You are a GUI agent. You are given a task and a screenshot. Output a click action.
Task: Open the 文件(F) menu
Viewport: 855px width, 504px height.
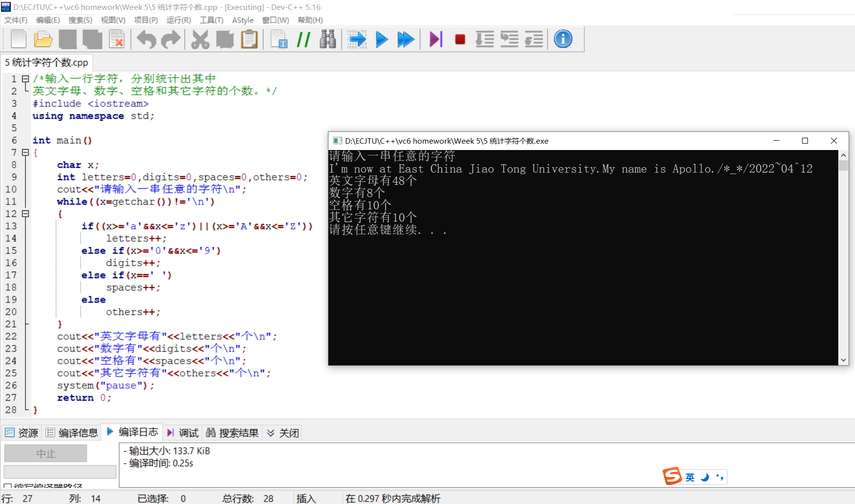coord(16,20)
